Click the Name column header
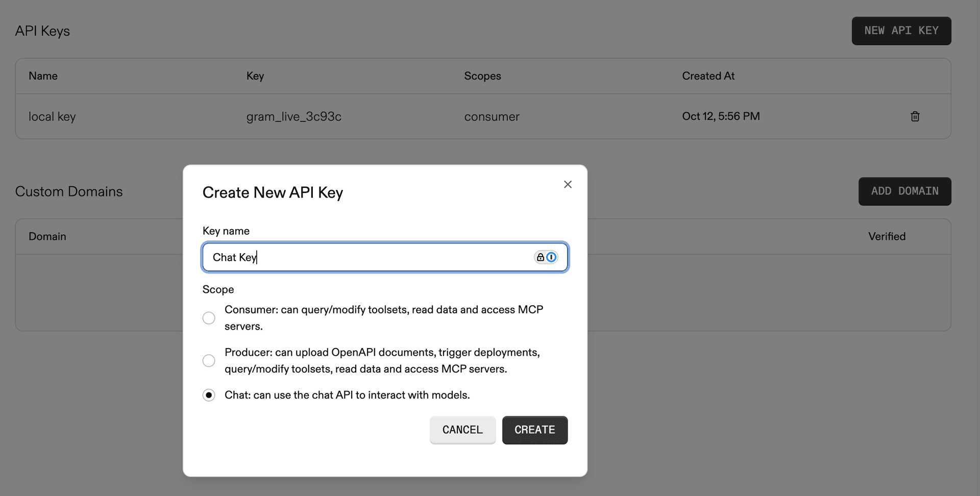 (43, 76)
